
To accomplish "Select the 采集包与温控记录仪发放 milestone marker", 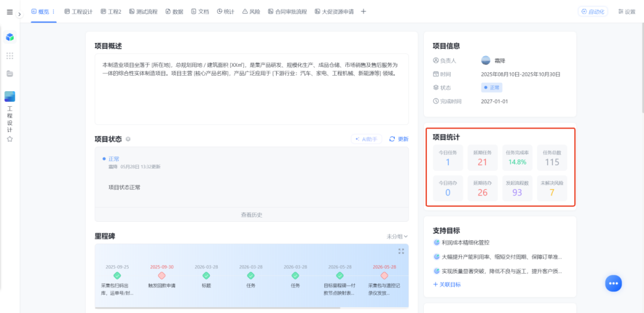I will click(x=384, y=275).
